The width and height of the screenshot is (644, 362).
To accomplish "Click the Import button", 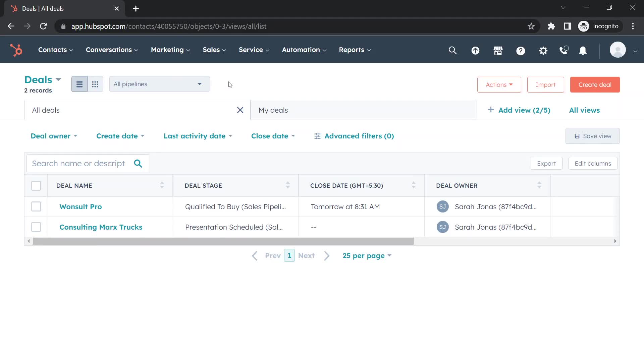I will (546, 84).
